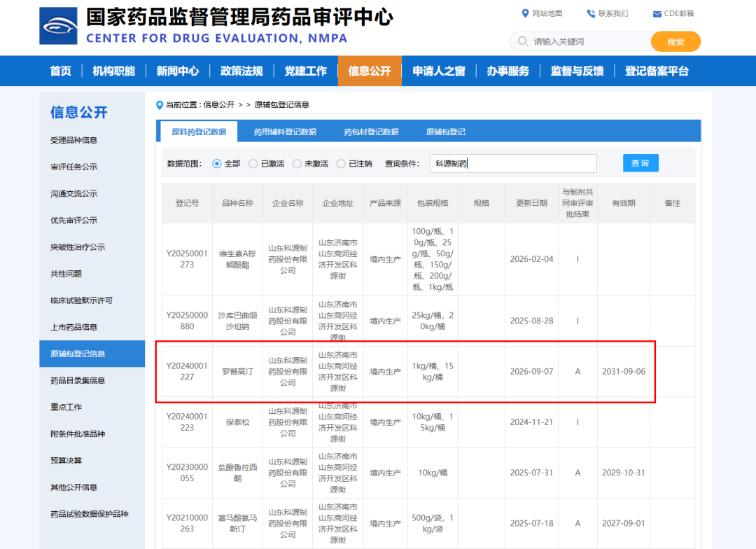This screenshot has width=756, height=549.
Task: Click the blue 查询 button
Action: click(x=640, y=163)
